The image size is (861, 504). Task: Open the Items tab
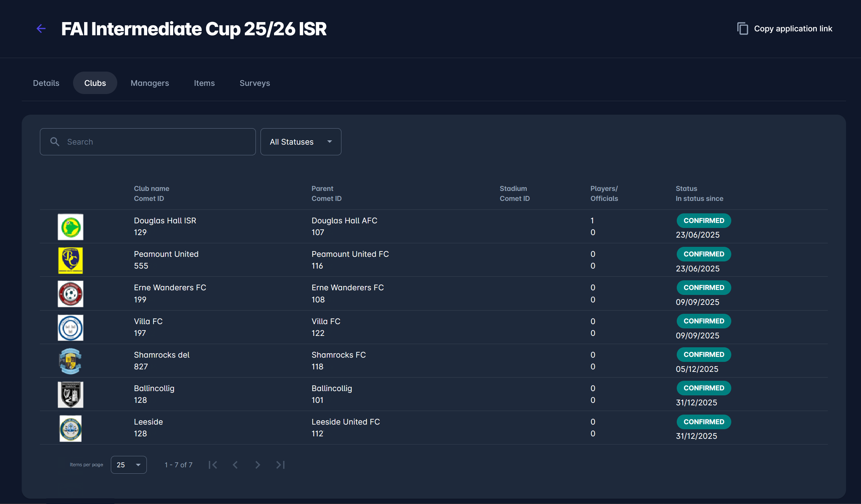[x=204, y=83]
